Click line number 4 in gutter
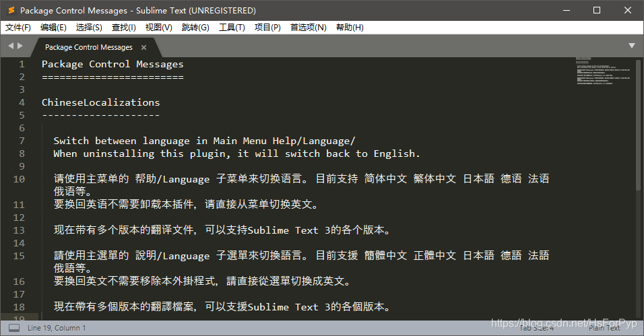This screenshot has width=644, height=336. click(x=22, y=103)
